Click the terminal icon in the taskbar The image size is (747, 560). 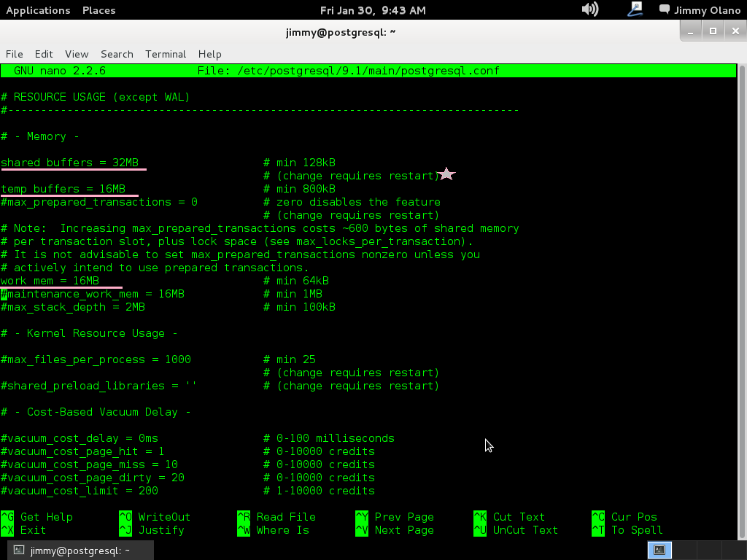coord(19,551)
